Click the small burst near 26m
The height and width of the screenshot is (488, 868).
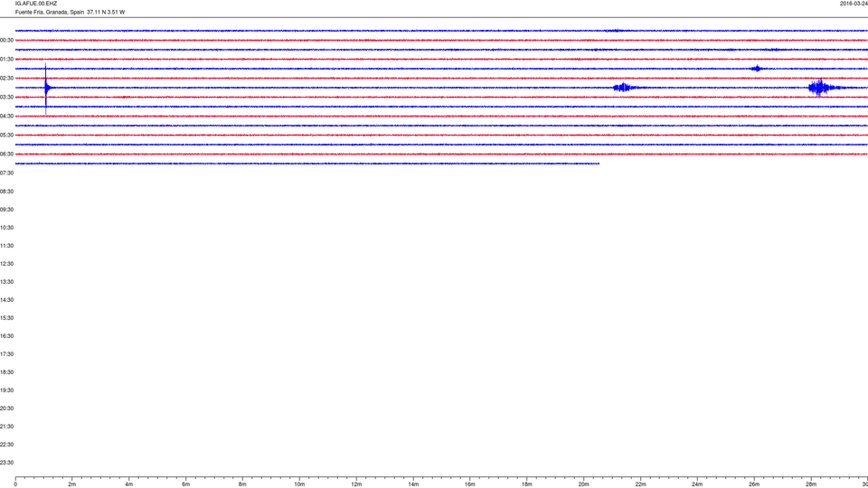(757, 69)
